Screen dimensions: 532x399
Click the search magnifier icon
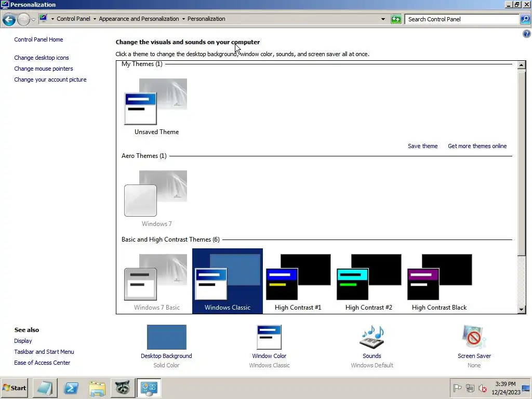pyautogui.click(x=525, y=19)
